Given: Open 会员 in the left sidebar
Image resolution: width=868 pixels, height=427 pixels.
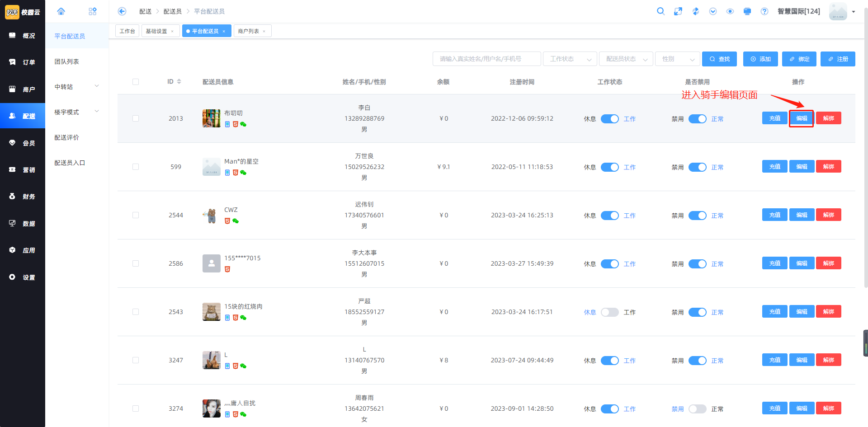Looking at the screenshot, I should coord(23,143).
